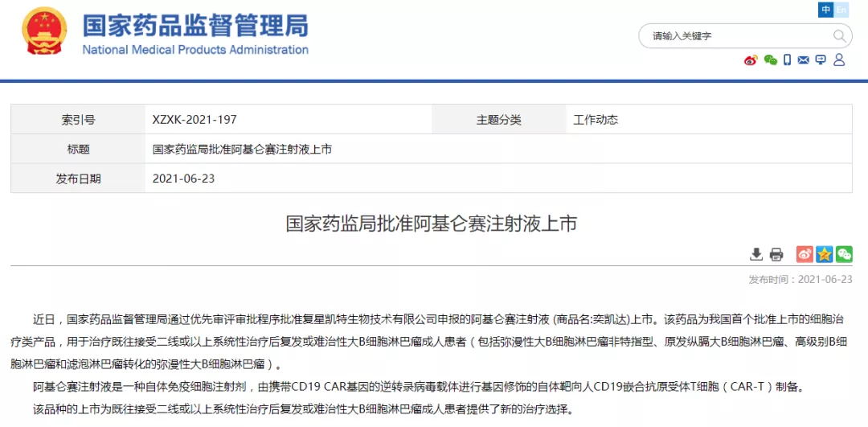Go to homepage via 国家药品监督管理局 title
The image size is (868, 427).
pos(195,27)
